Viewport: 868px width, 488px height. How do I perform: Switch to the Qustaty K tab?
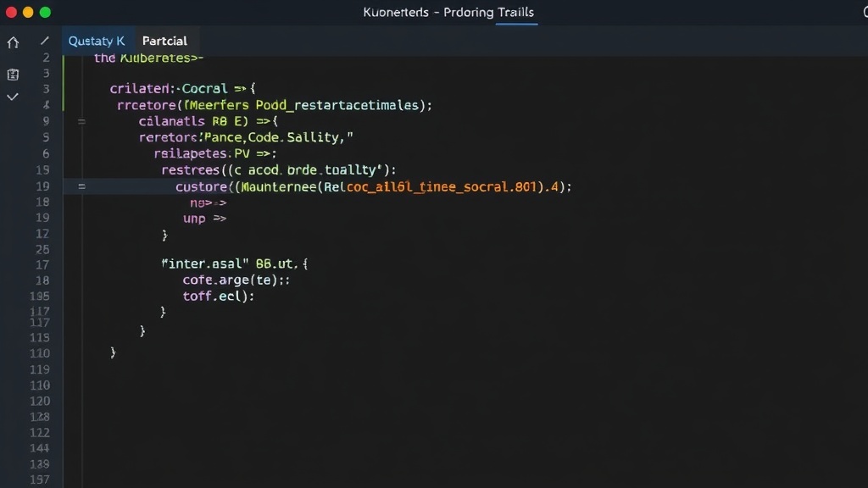(x=97, y=41)
